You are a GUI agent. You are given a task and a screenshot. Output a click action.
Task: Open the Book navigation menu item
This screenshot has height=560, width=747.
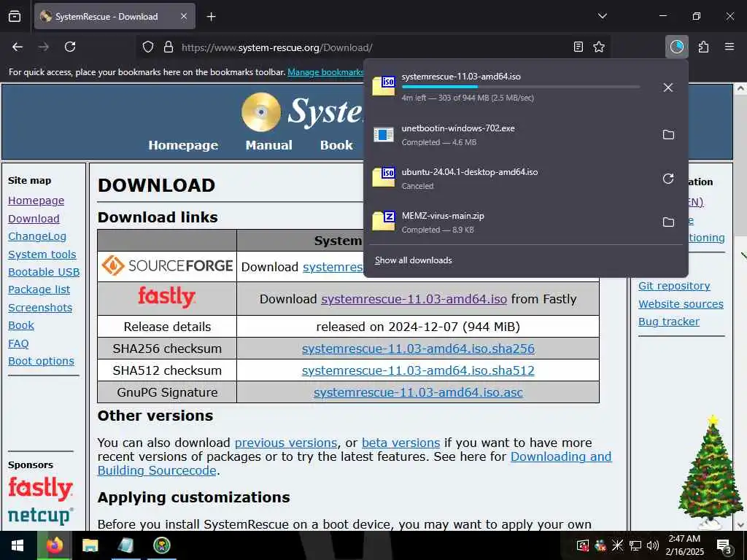tap(336, 145)
